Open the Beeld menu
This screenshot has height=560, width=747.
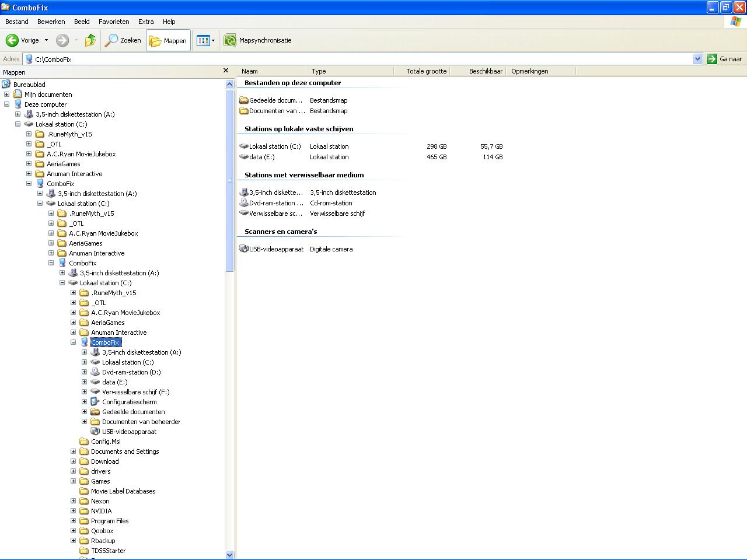(82, 22)
